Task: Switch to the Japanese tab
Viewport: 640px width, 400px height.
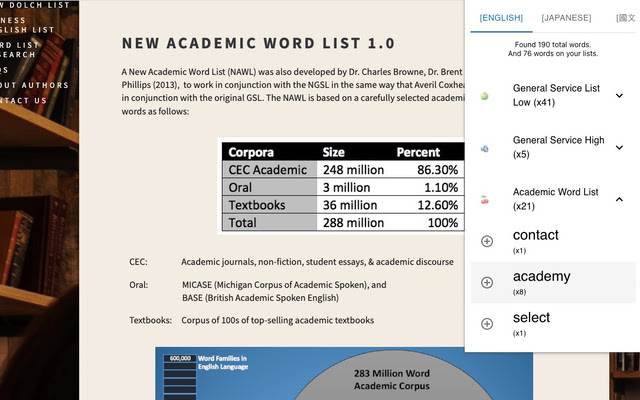Action: click(x=566, y=18)
